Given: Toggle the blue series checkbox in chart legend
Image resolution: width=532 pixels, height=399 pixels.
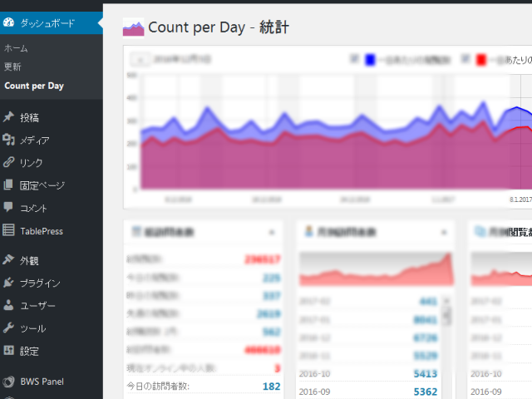Looking at the screenshot, I should coord(354,59).
